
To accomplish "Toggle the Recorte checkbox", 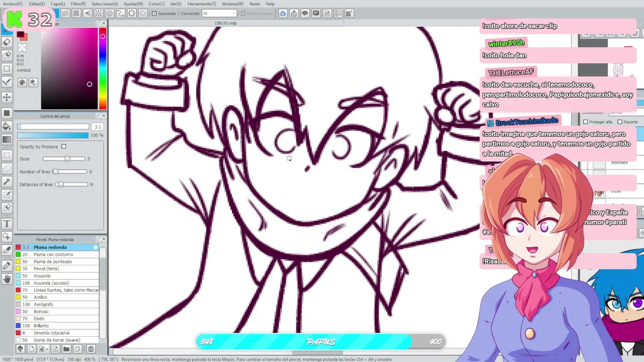I will (x=620, y=122).
